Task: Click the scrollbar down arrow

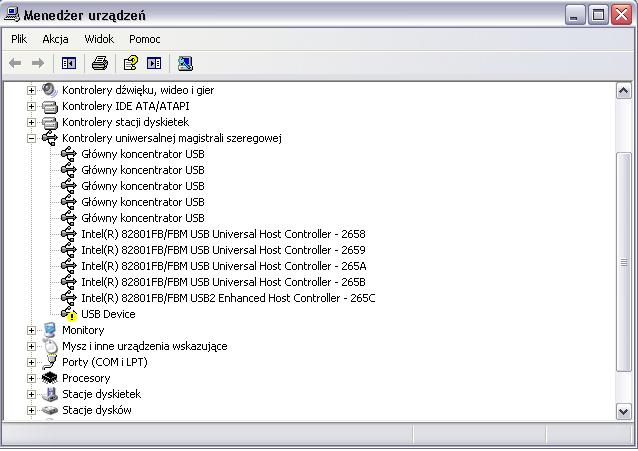Action: coord(623,411)
